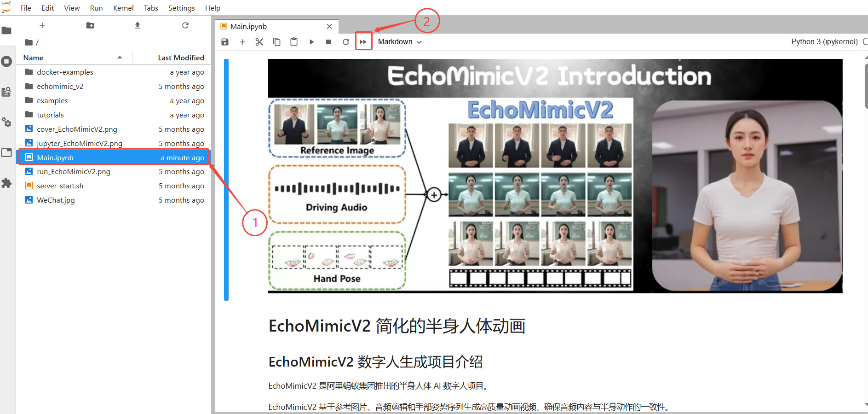Viewport: 868px width, 414px height.
Task: Click Python 3 (ipykernel) kernel name
Action: [824, 42]
